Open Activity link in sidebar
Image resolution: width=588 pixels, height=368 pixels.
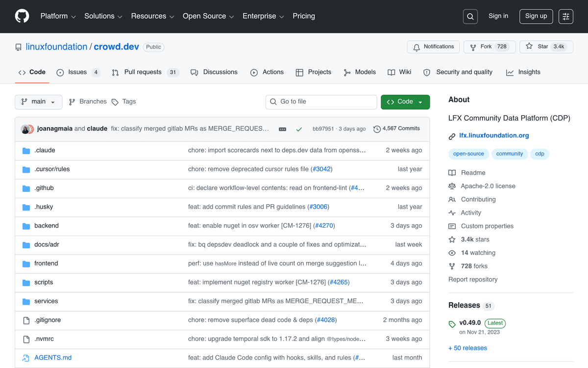[465, 213]
